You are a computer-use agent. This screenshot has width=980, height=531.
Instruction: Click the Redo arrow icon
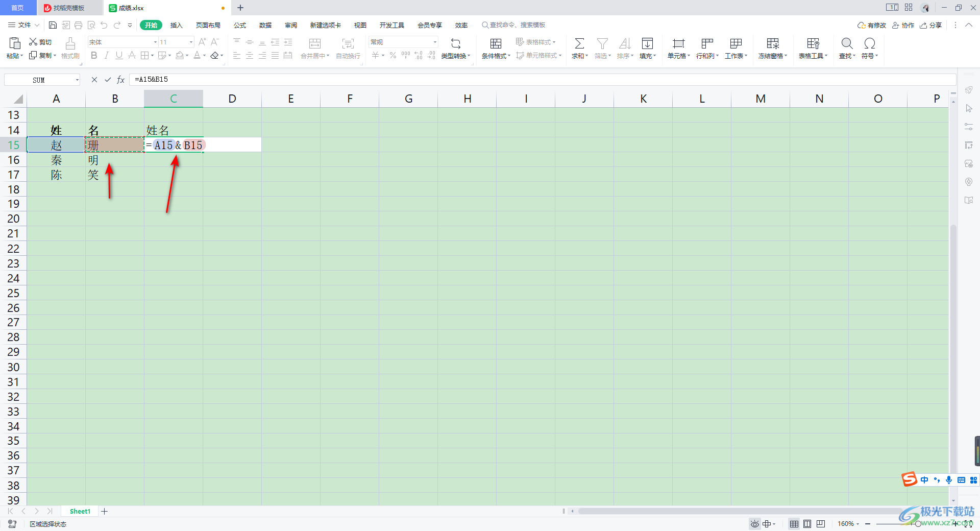point(117,25)
